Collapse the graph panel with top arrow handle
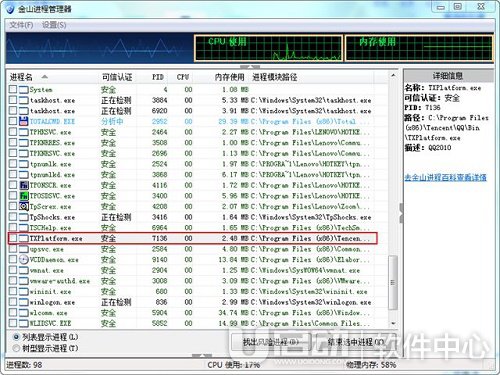 tap(250, 67)
